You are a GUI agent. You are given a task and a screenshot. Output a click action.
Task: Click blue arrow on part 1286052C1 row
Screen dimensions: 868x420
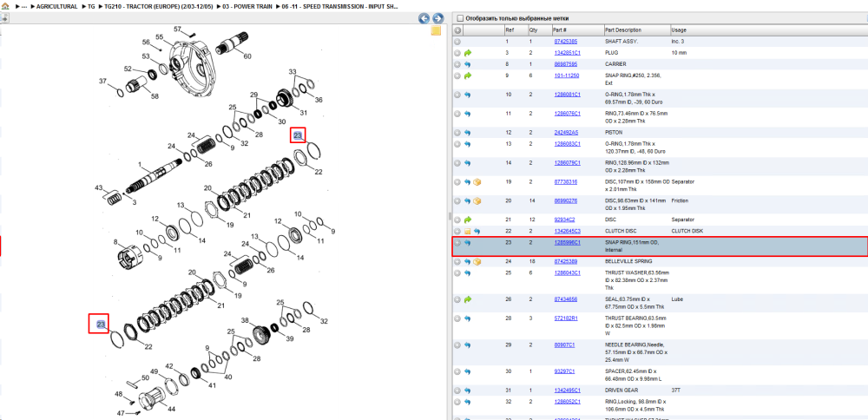point(468,402)
